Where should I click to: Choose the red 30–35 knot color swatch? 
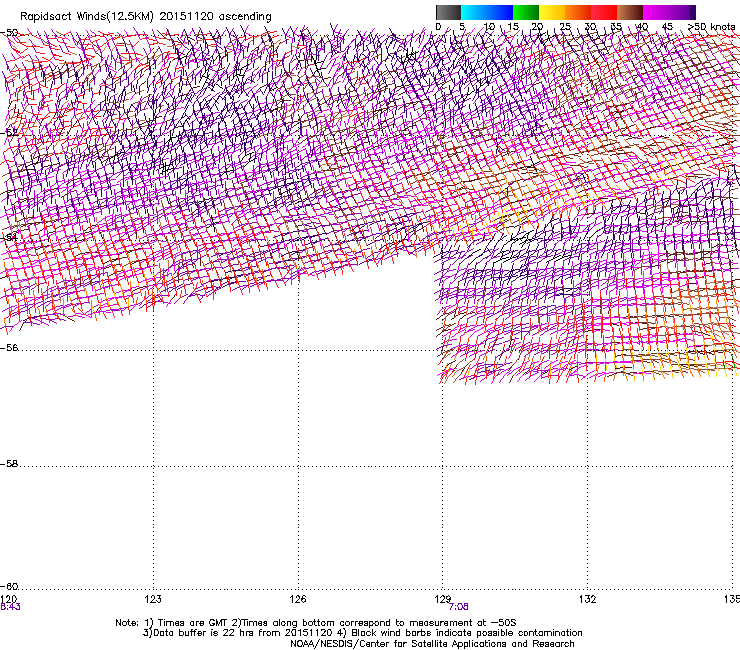(604, 12)
